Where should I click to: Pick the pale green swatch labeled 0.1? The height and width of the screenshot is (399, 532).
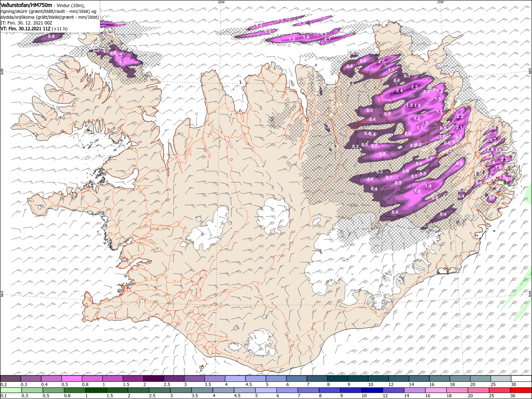(11, 390)
